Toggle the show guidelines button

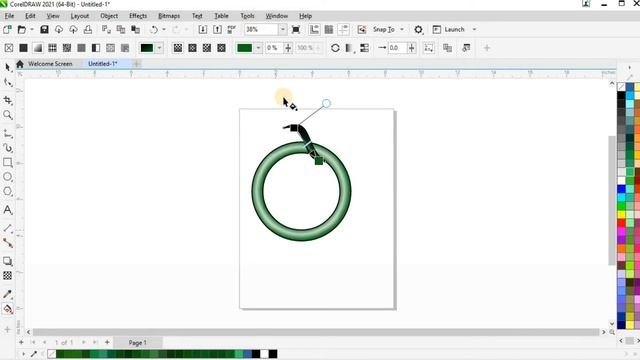coord(343,29)
